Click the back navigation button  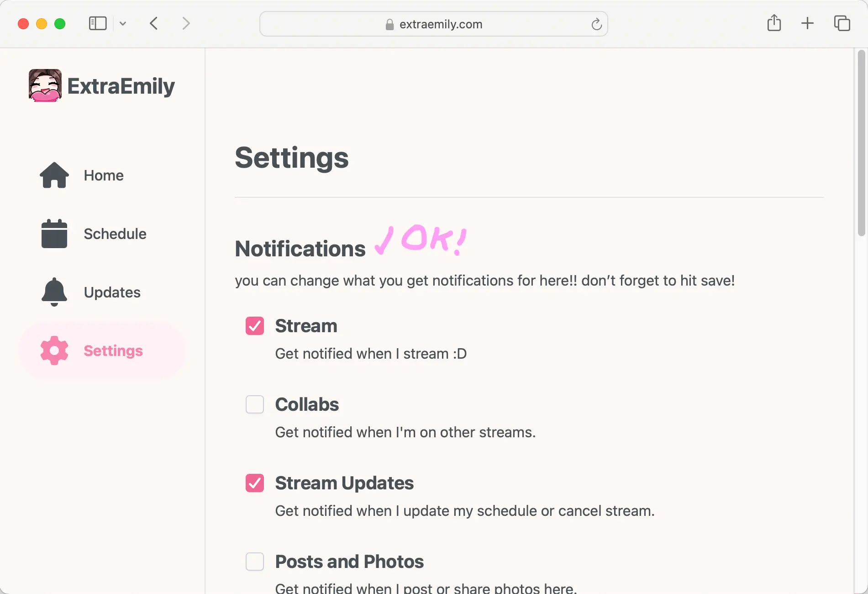(154, 23)
